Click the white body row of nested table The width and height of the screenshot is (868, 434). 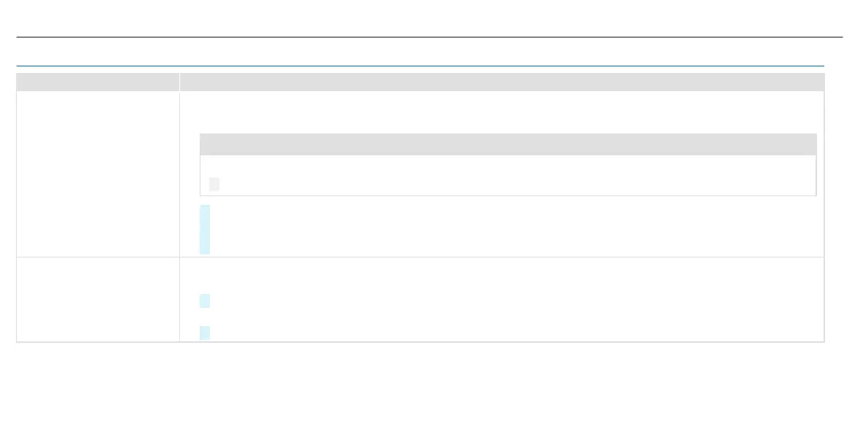pos(508,175)
